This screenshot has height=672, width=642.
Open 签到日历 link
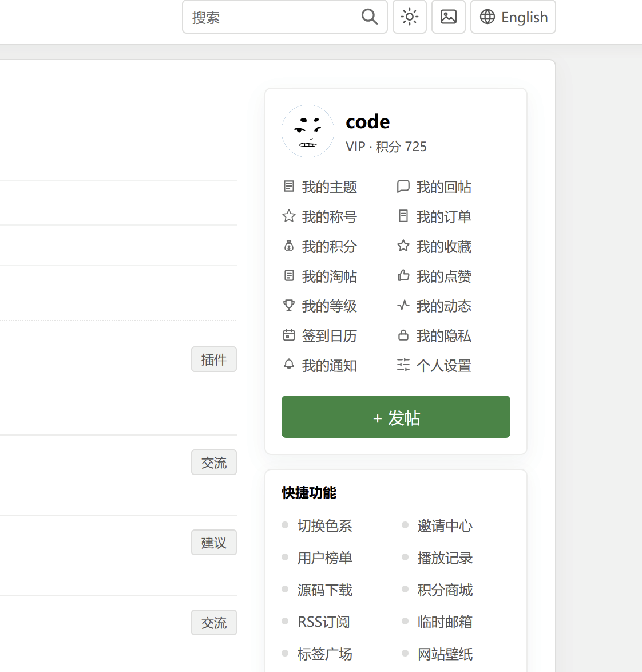(329, 336)
